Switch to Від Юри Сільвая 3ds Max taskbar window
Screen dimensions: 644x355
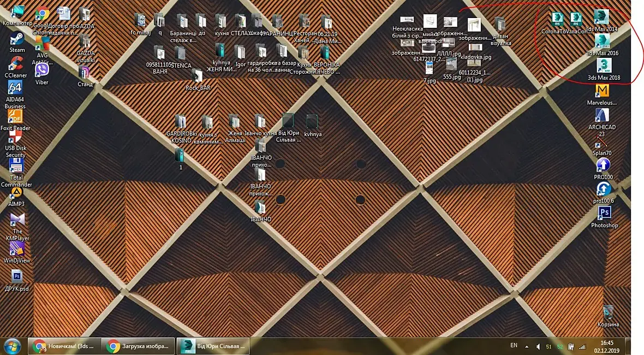(214, 346)
